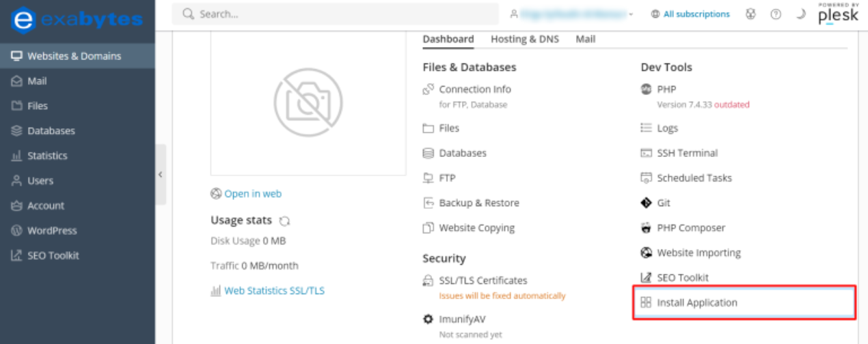
Task: Open Backup & Restore
Action: pos(479,203)
